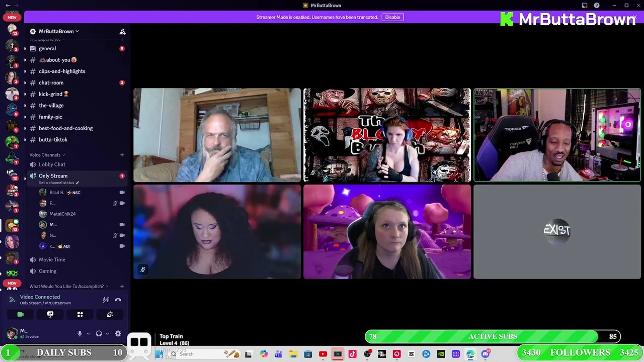
Task: Expand the chat-room channel arrow
Action: 25,83
